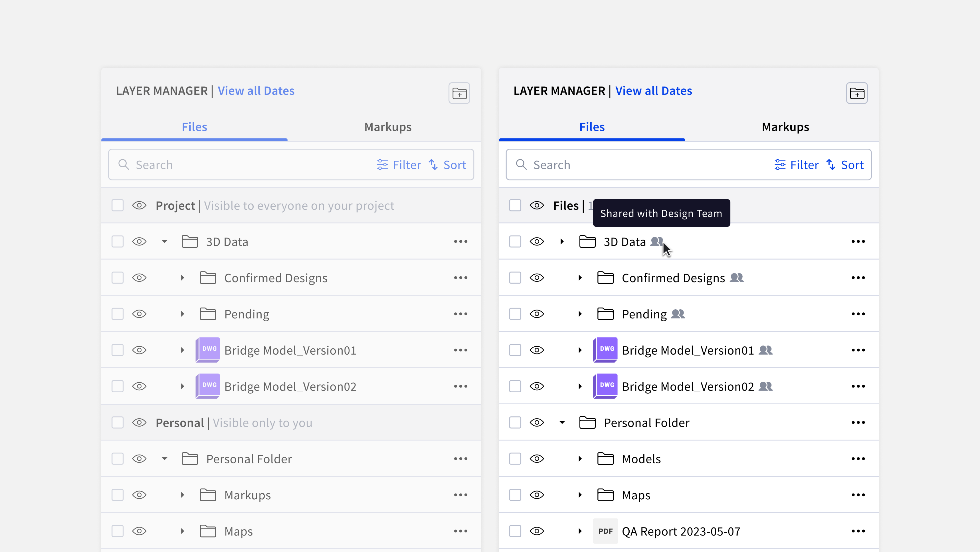Toggle visibility of 3D Data in right panel
Screen dimensions: 980x552
click(537, 241)
